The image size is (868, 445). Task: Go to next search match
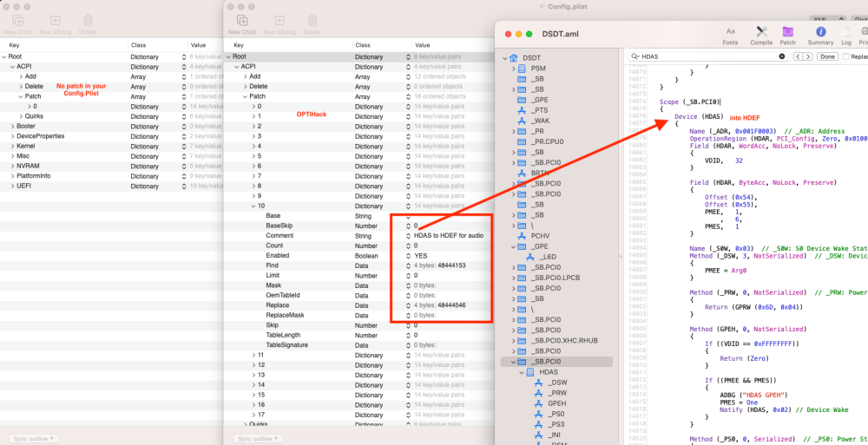(807, 56)
